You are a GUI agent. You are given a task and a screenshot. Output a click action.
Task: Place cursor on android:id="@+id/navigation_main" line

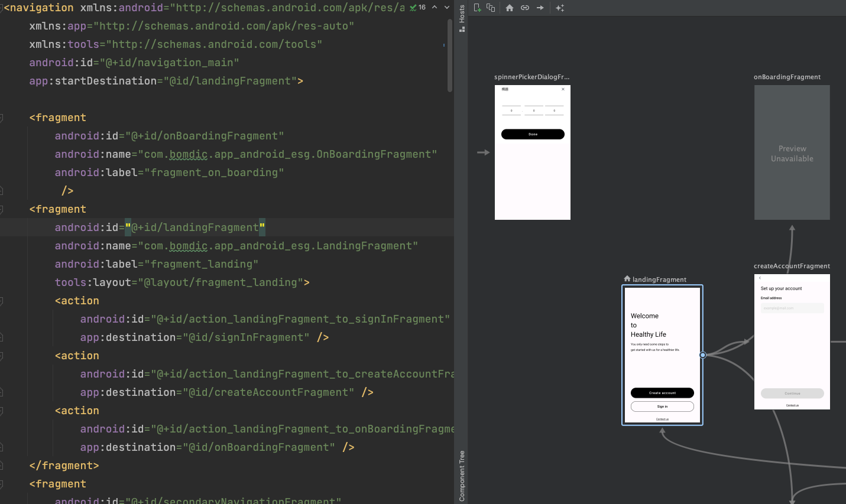[x=134, y=63]
